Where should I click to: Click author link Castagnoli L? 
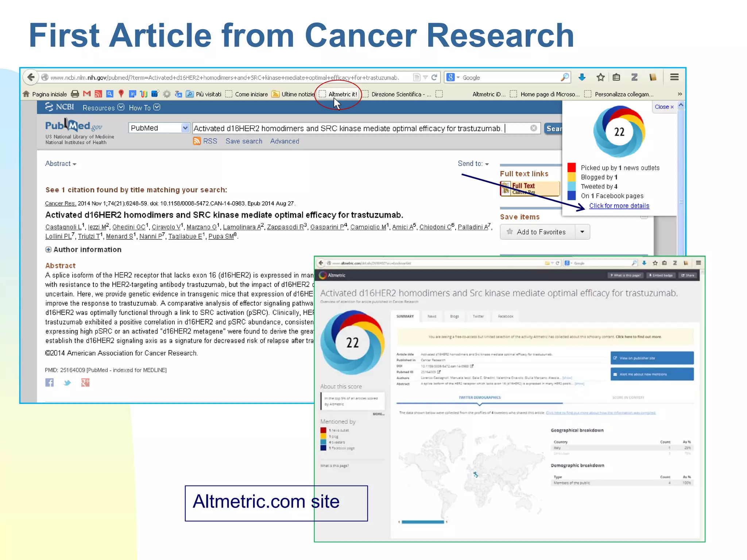tap(63, 227)
